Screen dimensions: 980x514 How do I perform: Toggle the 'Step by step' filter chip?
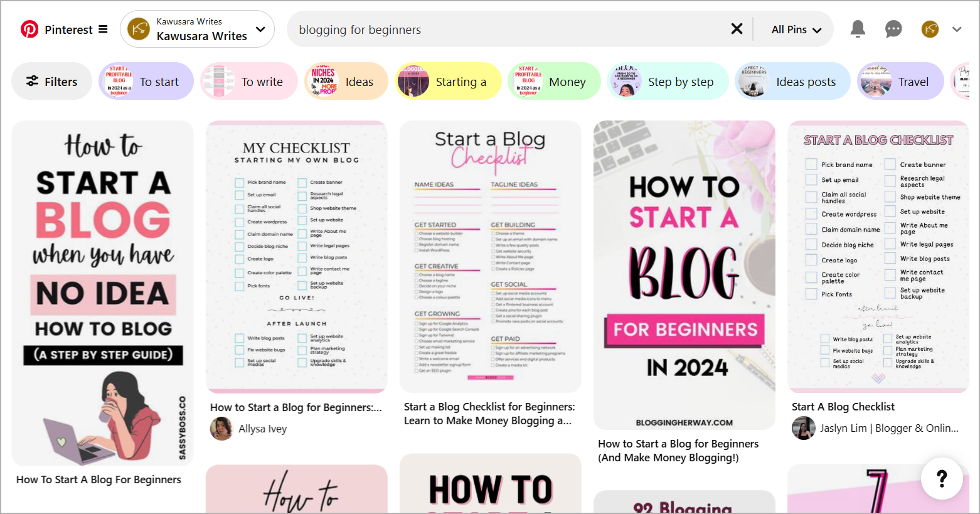[x=667, y=81]
